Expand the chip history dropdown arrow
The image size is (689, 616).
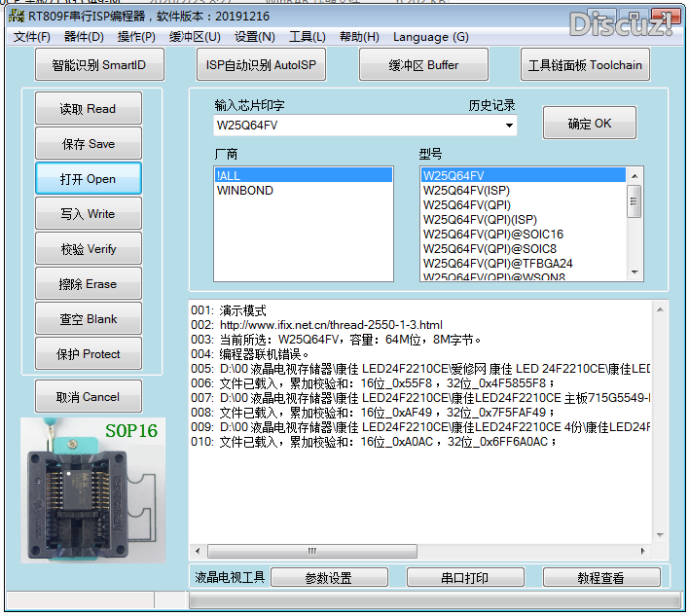[x=509, y=126]
